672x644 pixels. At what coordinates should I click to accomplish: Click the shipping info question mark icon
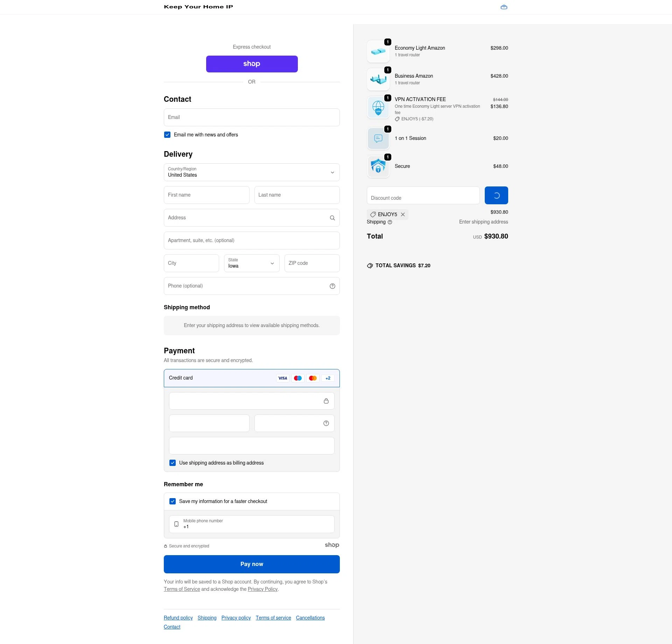(x=390, y=222)
